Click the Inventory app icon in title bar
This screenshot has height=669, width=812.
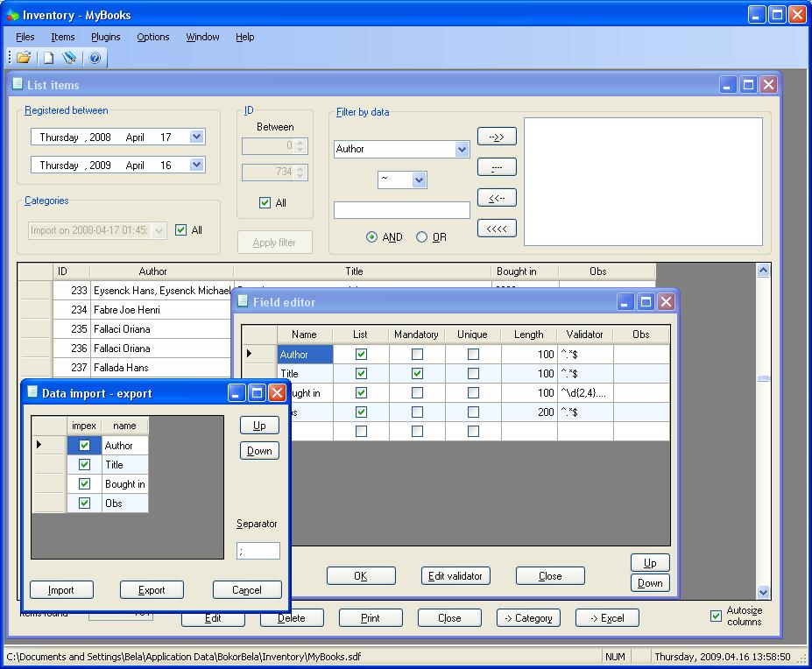(x=11, y=15)
